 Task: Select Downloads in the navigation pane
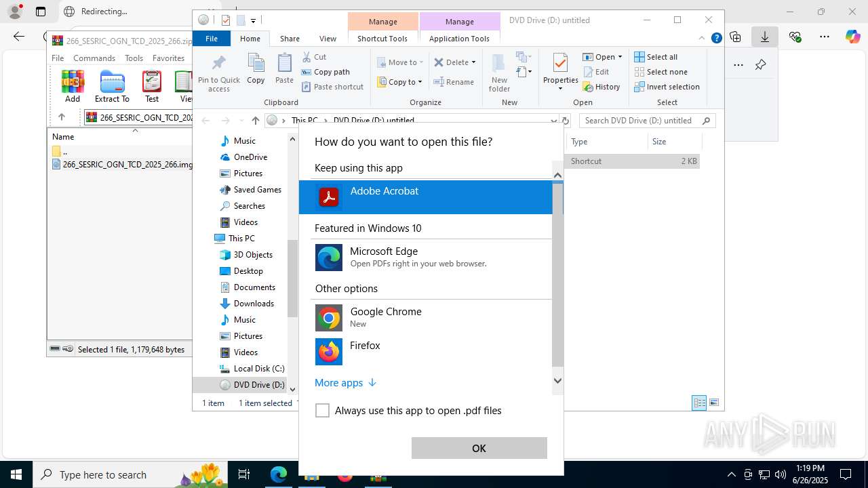(254, 304)
